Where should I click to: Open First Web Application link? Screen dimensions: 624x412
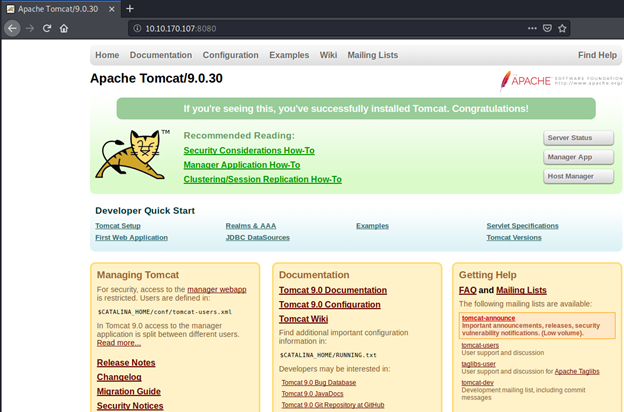point(131,237)
